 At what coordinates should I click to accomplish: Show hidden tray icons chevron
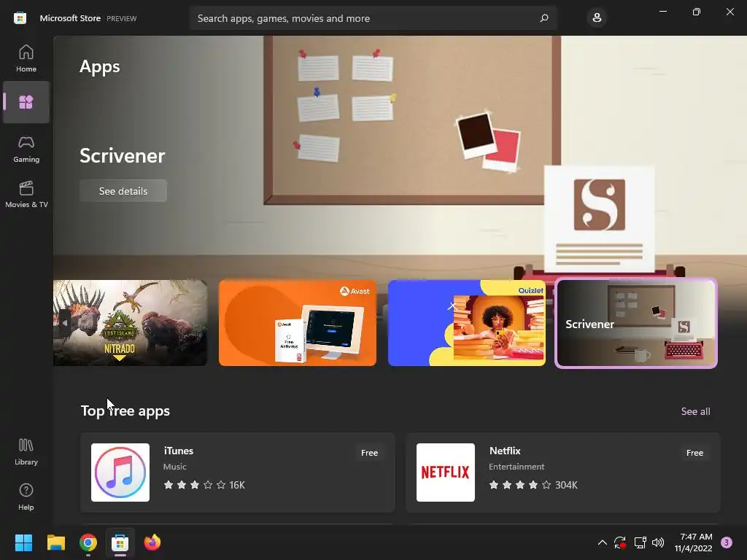coord(602,542)
